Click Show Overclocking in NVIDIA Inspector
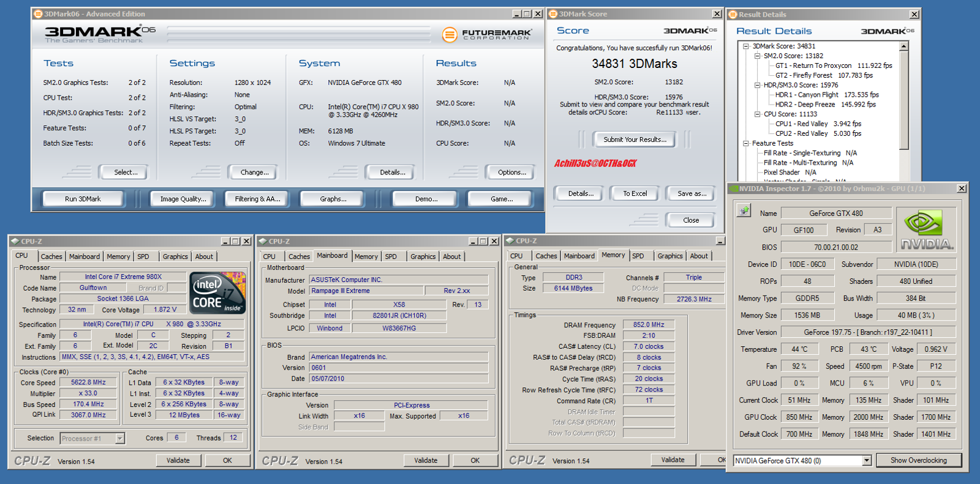 click(918, 460)
